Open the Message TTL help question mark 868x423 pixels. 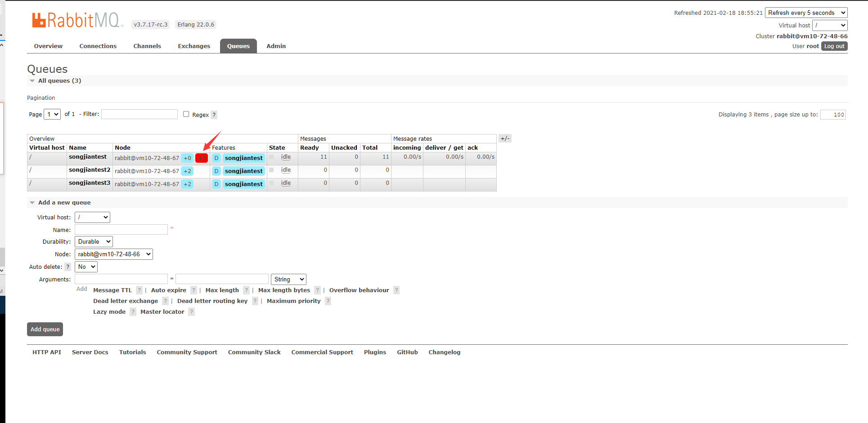point(139,290)
